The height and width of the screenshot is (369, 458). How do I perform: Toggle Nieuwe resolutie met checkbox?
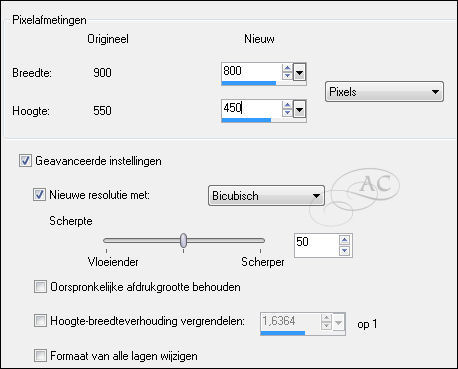click(x=39, y=194)
